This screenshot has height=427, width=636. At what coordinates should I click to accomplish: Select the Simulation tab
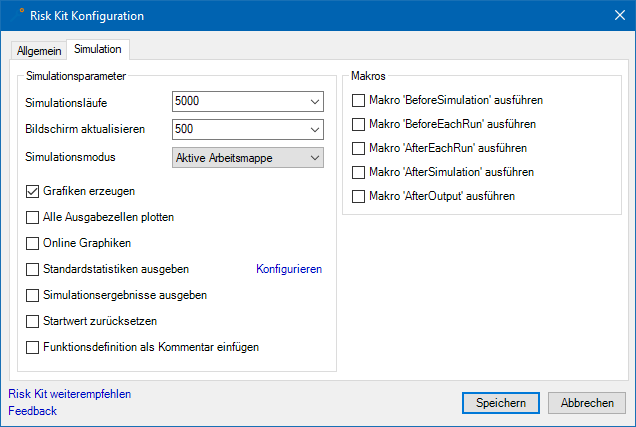[x=98, y=49]
